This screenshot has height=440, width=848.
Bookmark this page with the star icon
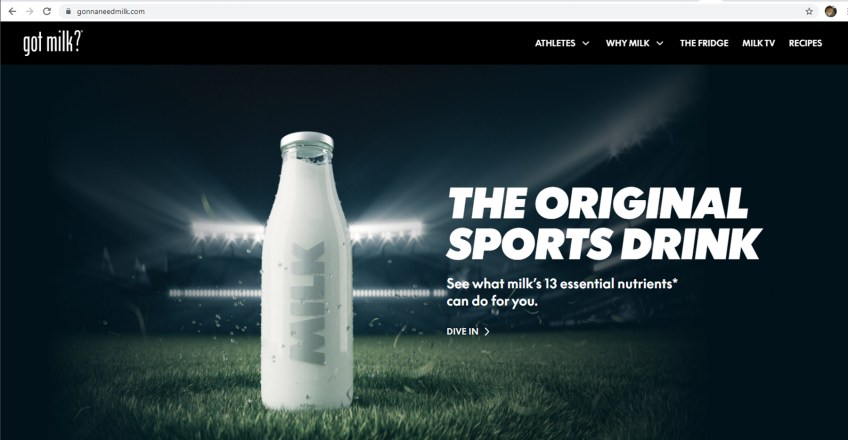pos(809,11)
